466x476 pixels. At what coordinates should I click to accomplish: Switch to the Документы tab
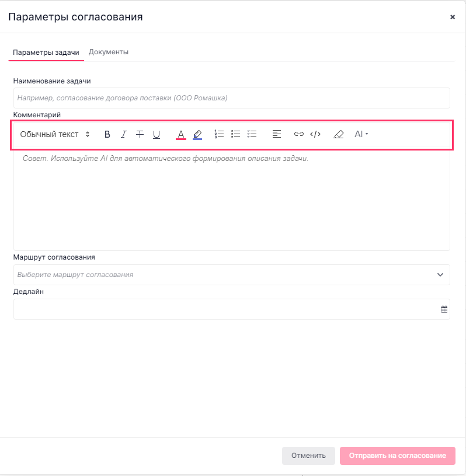click(x=109, y=52)
